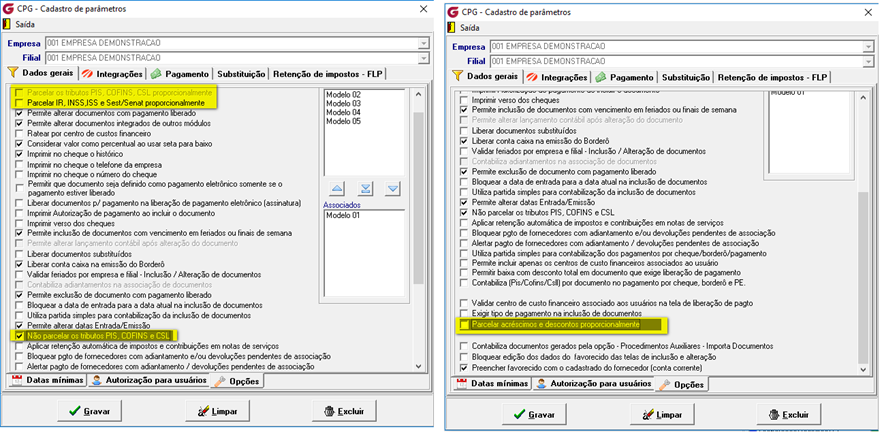Toggle Imprimir no cheque o histórico
Viewport: 884px width, 436px height.
point(20,154)
